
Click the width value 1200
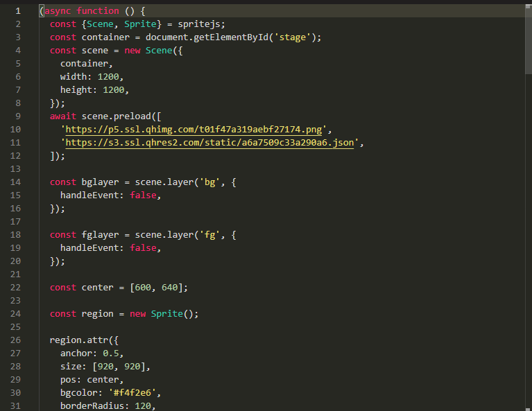coord(108,77)
